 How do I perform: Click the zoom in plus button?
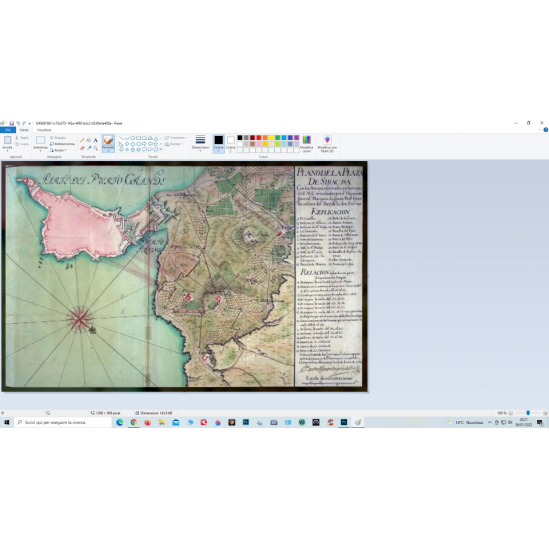pyautogui.click(x=545, y=413)
